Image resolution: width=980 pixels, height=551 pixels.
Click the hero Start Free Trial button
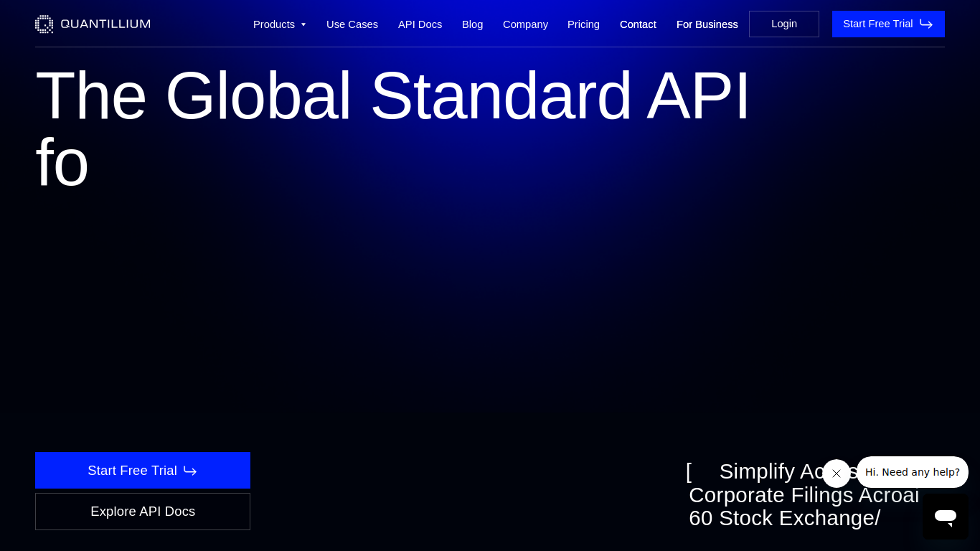click(143, 471)
